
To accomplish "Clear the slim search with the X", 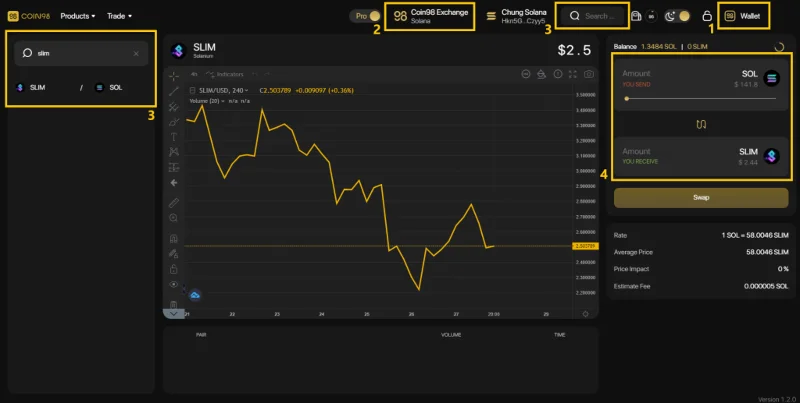I will tap(136, 54).
